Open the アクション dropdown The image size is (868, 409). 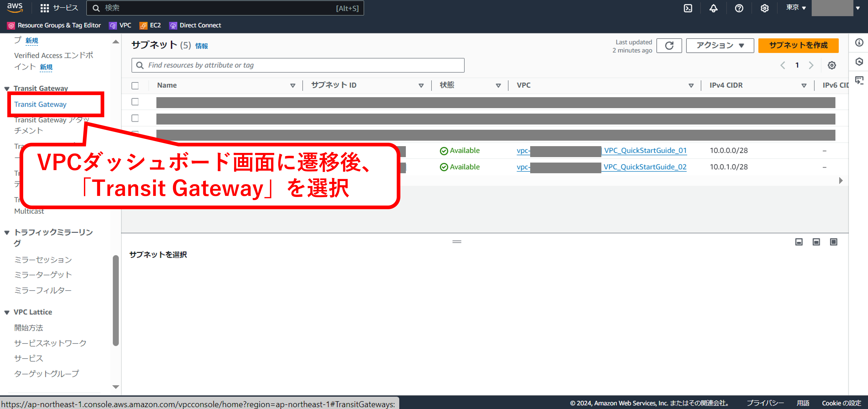point(720,45)
